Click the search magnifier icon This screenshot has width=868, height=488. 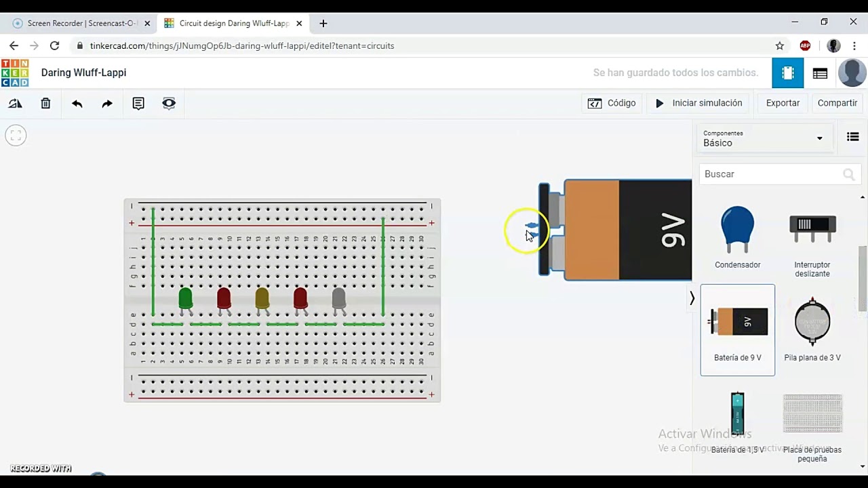click(848, 175)
